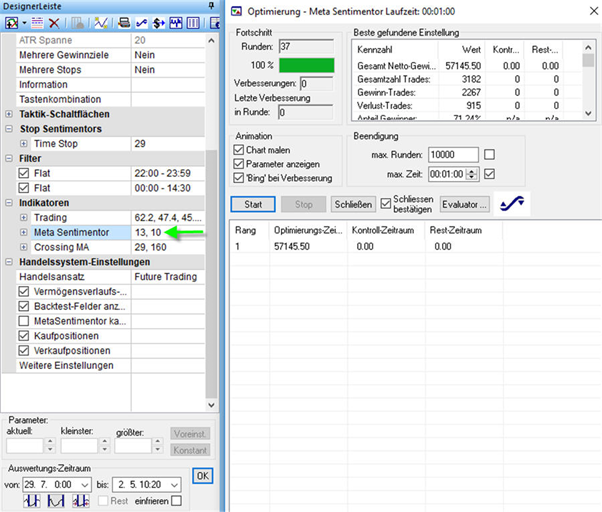The width and height of the screenshot is (602, 512).
Task: Click the Schließen button
Action: (353, 204)
